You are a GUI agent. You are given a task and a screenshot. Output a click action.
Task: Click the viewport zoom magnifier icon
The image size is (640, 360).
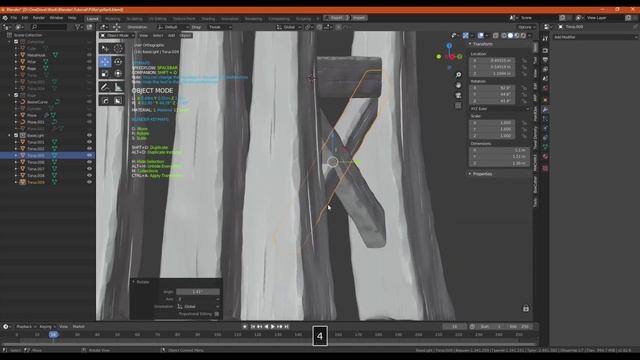458,75
